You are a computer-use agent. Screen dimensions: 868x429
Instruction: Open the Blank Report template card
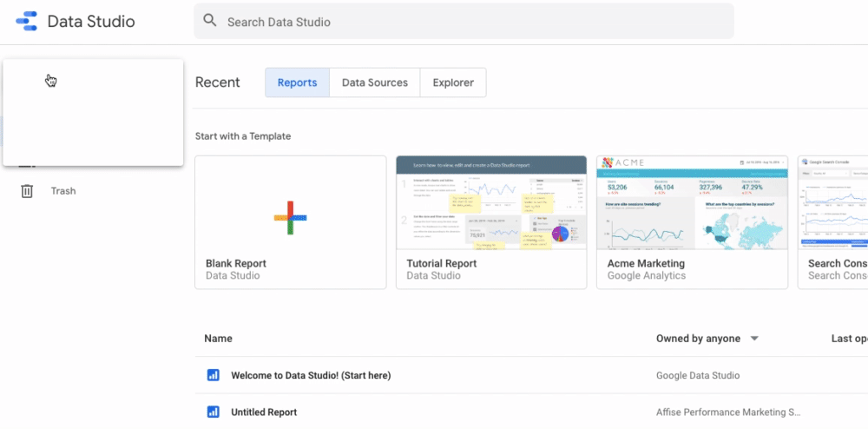click(291, 222)
